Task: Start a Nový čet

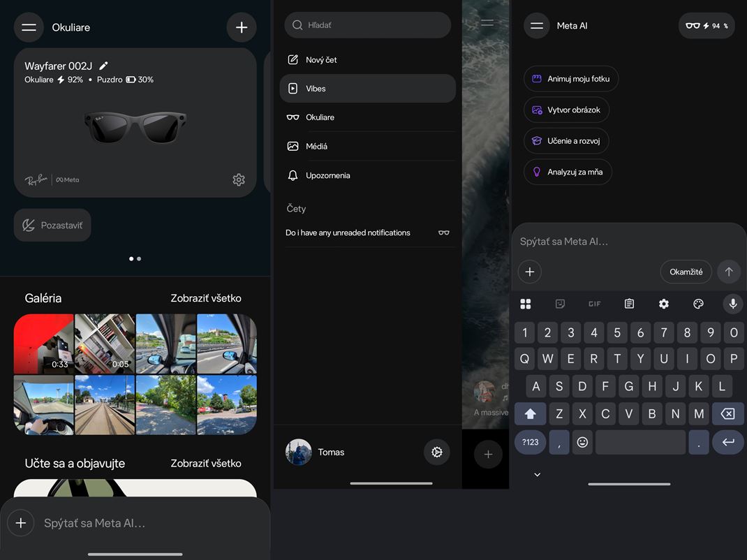Action: point(367,59)
